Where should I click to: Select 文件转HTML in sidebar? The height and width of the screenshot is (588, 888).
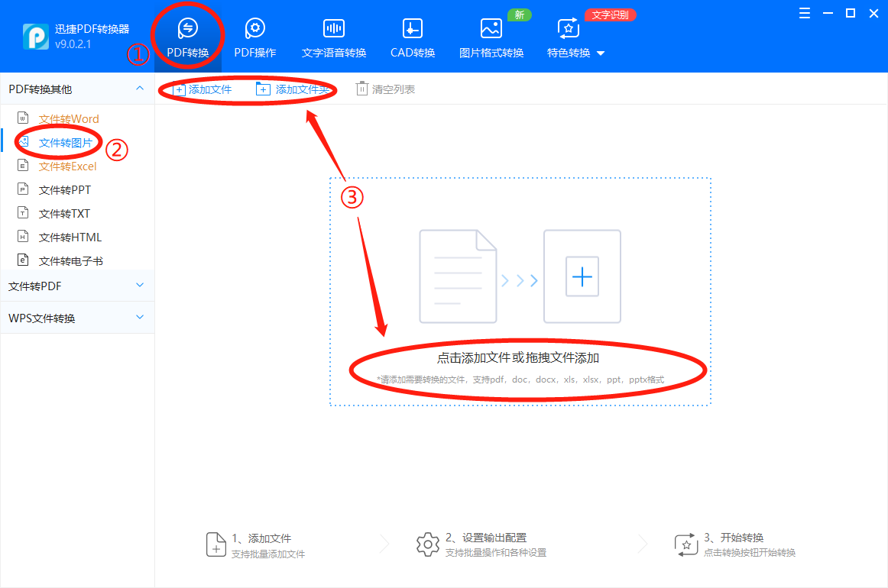pyautogui.click(x=70, y=237)
